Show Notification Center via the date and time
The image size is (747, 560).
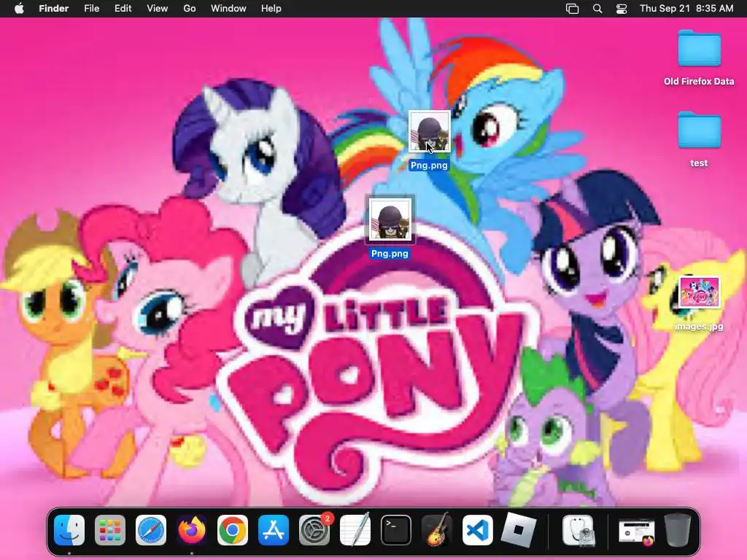686,9
